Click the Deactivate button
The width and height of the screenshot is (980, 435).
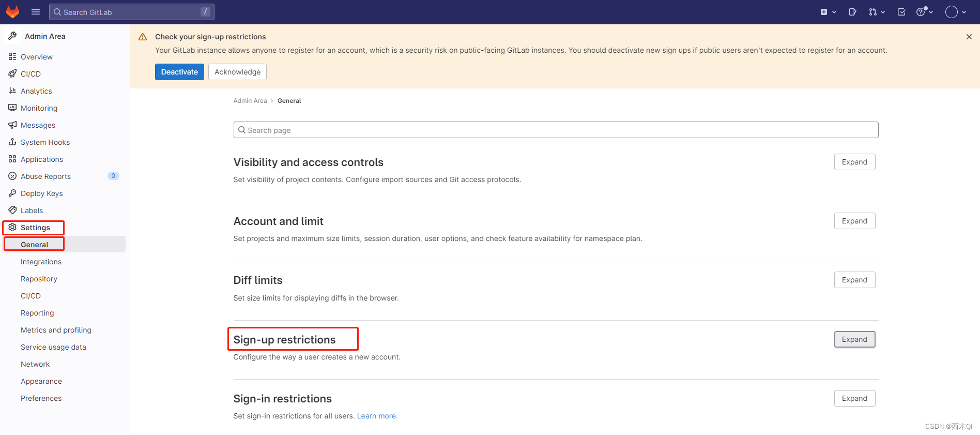pyautogui.click(x=179, y=72)
